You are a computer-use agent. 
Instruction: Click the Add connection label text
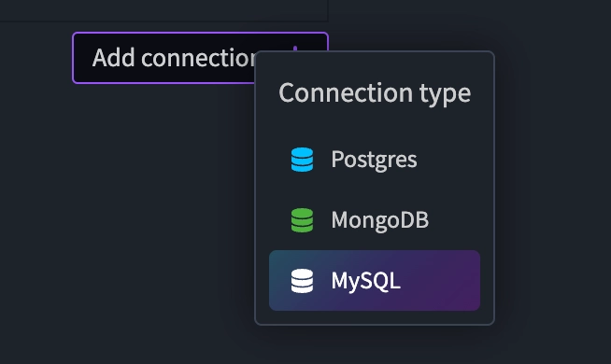tap(174, 58)
